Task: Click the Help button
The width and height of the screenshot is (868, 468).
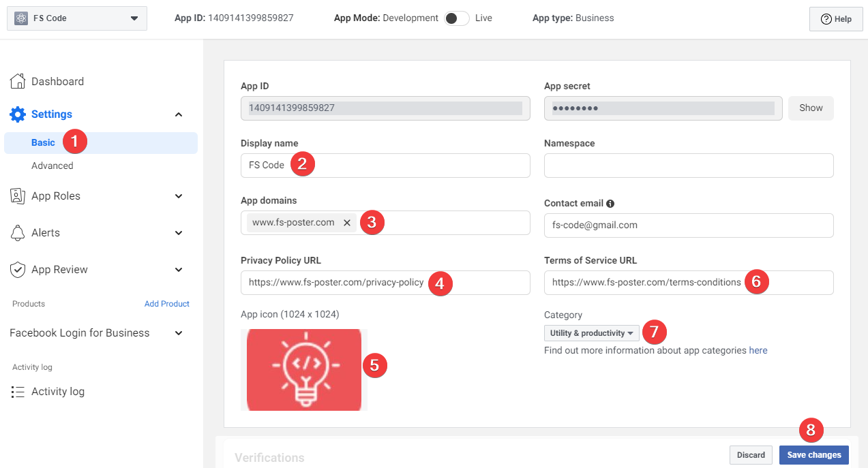Action: 836,19
